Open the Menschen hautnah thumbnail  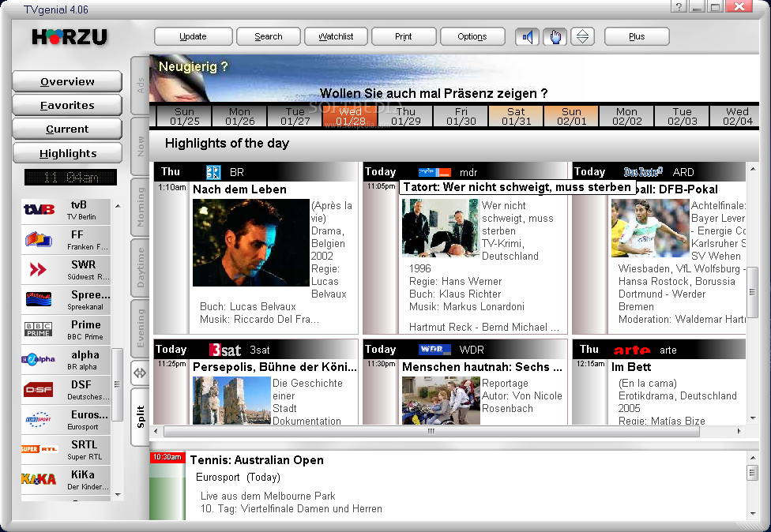[x=441, y=400]
